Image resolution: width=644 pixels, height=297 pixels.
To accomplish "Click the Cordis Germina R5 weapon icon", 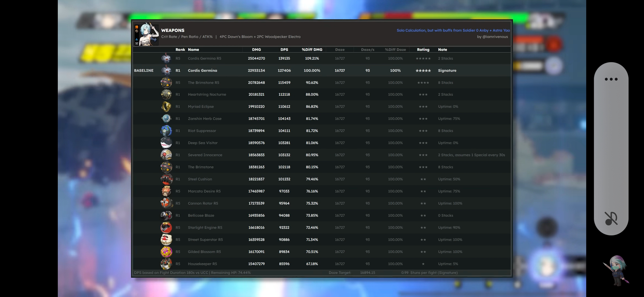I will tap(166, 58).
